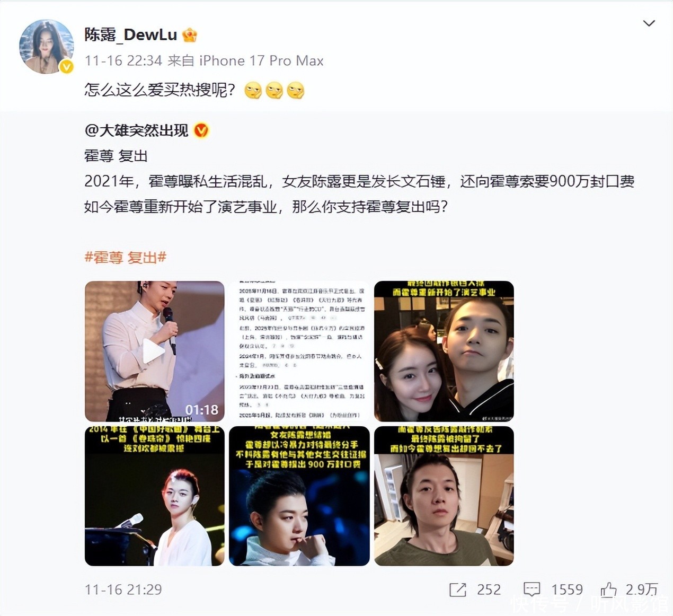Open the 900万封口费 caption image thumbnail
673x616 pixels.
299,496
